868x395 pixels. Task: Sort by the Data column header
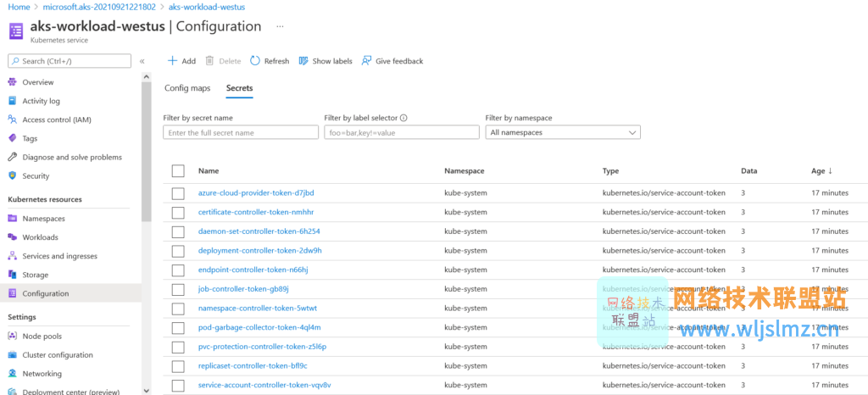[749, 171]
